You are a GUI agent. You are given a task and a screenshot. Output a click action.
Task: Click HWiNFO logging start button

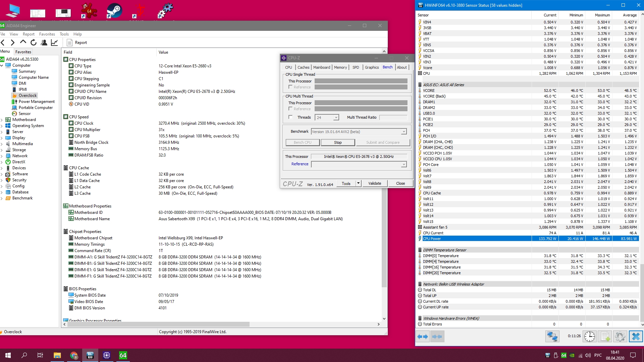605,336
